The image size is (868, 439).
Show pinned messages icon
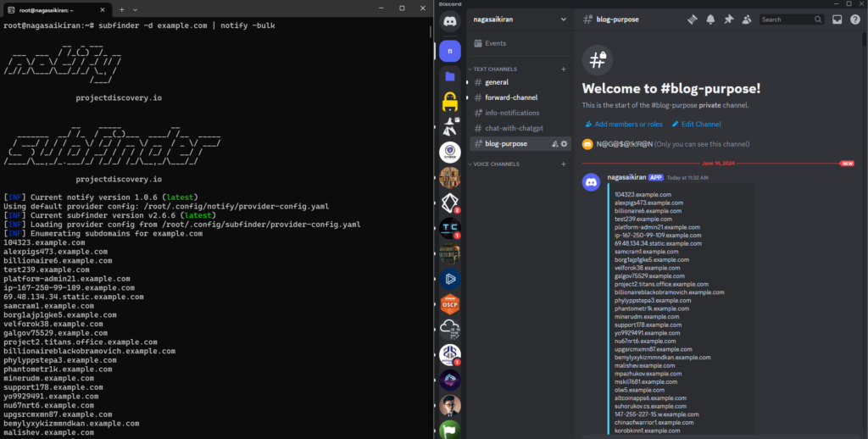[x=728, y=19]
